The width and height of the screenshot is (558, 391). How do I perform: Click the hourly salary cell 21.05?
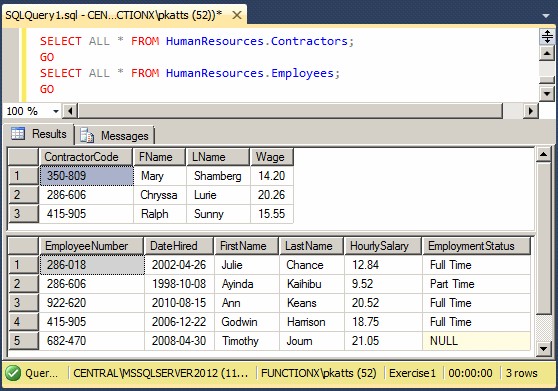[x=383, y=341]
